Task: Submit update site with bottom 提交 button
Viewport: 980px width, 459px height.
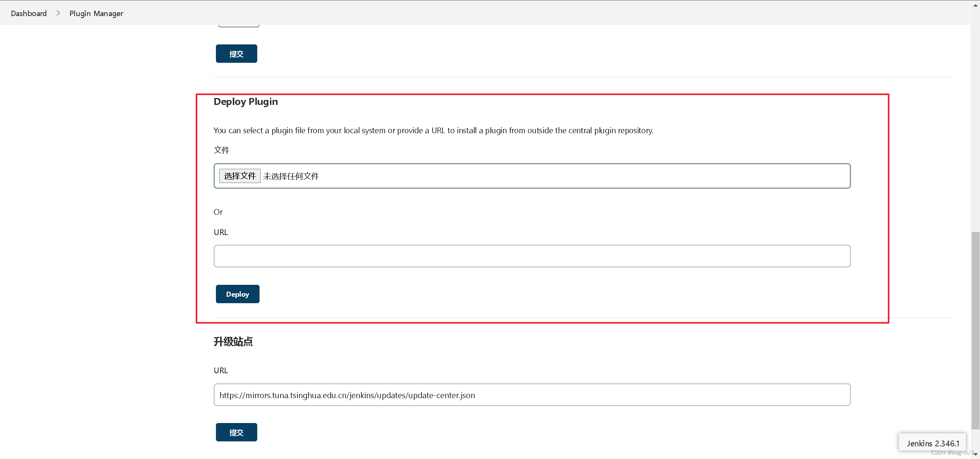Action: [236, 432]
